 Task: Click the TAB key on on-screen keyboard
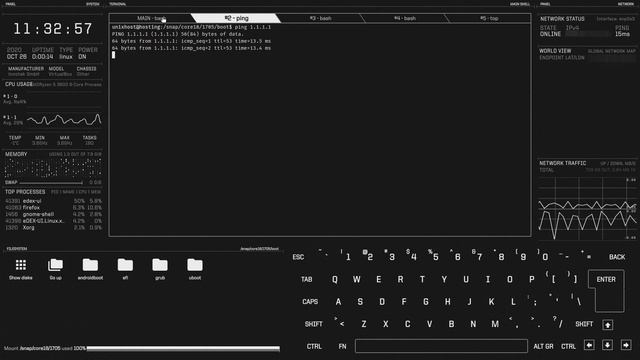click(307, 280)
